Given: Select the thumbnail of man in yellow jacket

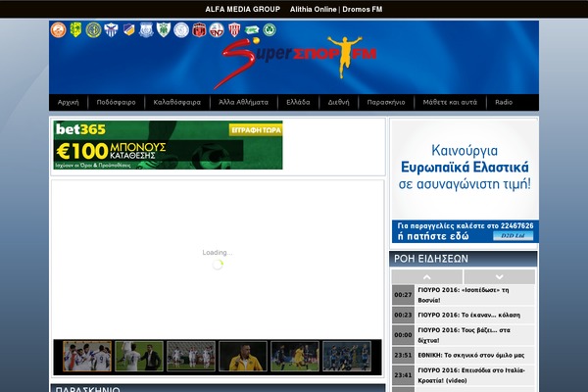Looking at the screenshot, I should (243, 357).
